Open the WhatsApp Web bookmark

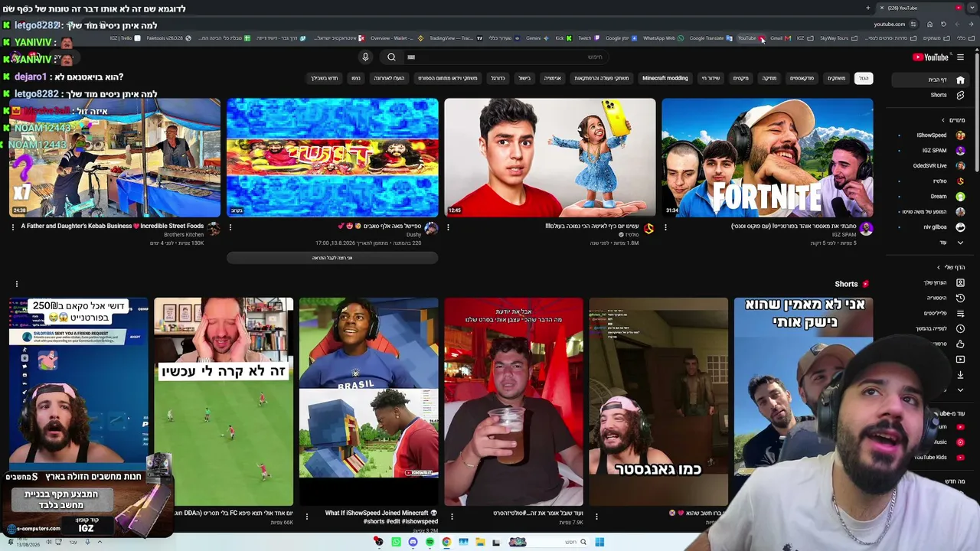[662, 38]
